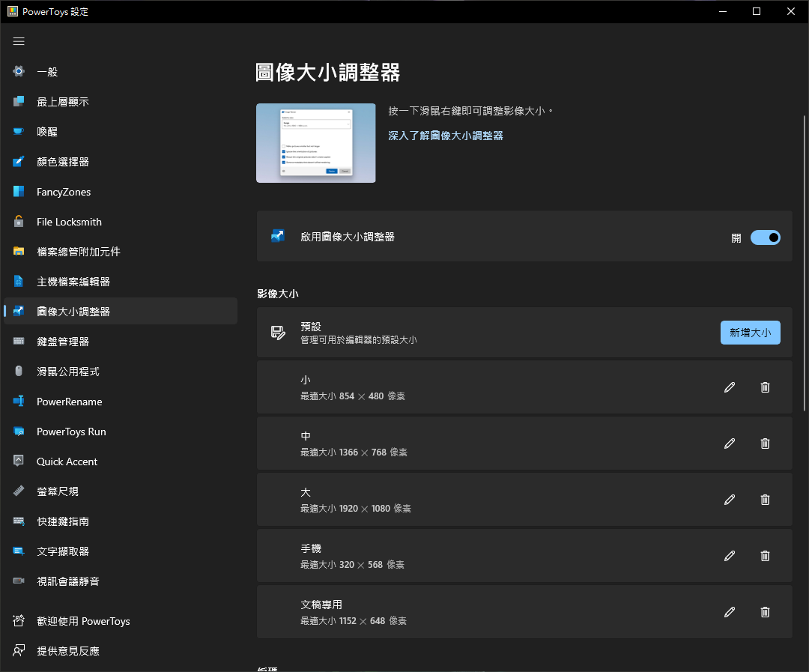
Task: Select the Quick Accent sidebar icon
Action: 18,461
